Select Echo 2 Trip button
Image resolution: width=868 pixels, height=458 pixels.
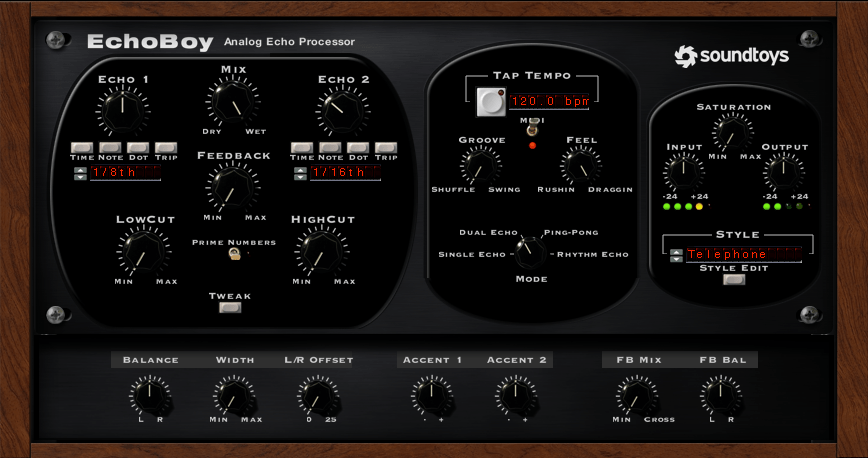pyautogui.click(x=386, y=148)
